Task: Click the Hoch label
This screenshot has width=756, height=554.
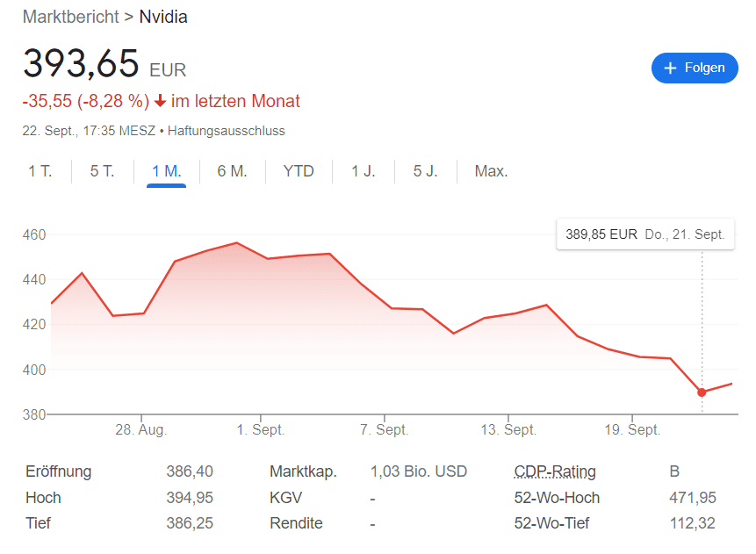Action: pos(43,497)
